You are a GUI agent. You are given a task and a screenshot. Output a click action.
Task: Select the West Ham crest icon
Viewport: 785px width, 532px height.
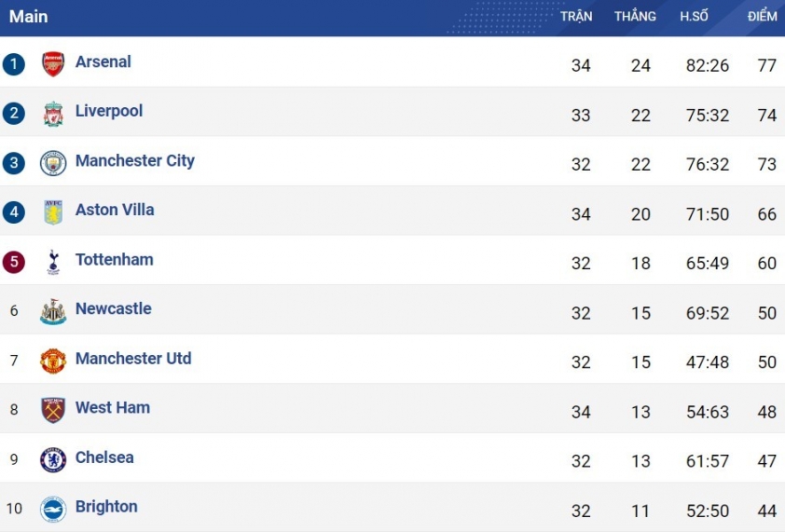[53, 410]
